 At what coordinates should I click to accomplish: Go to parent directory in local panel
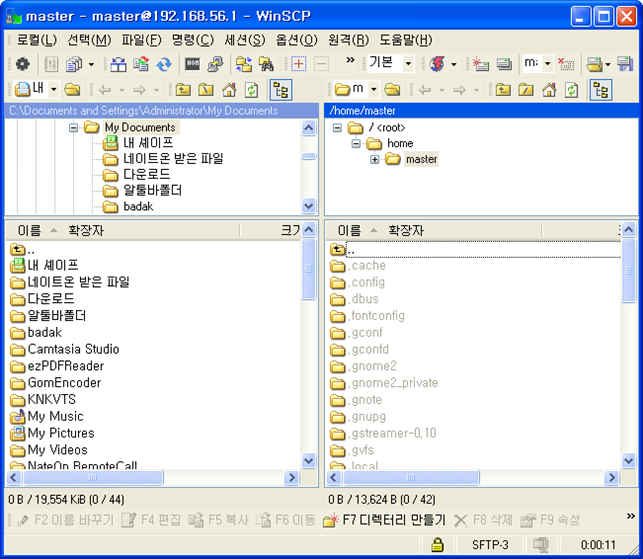183,89
